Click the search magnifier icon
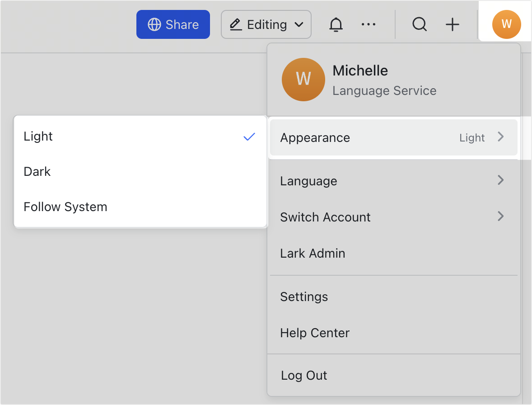 (420, 25)
